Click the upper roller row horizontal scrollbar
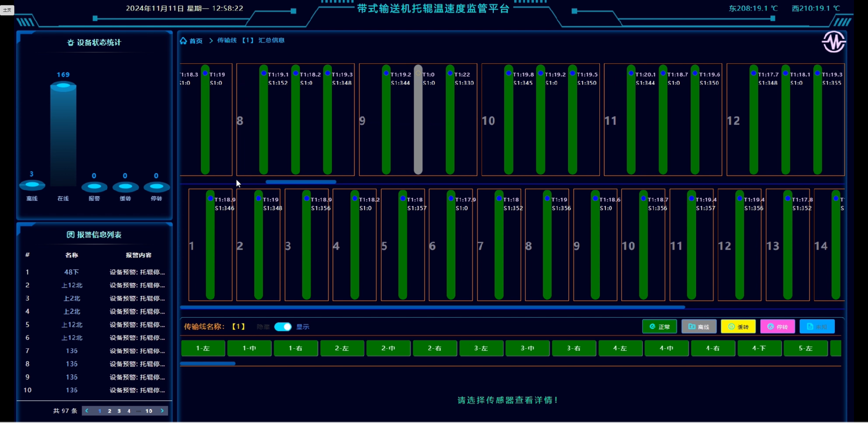 pyautogui.click(x=301, y=182)
